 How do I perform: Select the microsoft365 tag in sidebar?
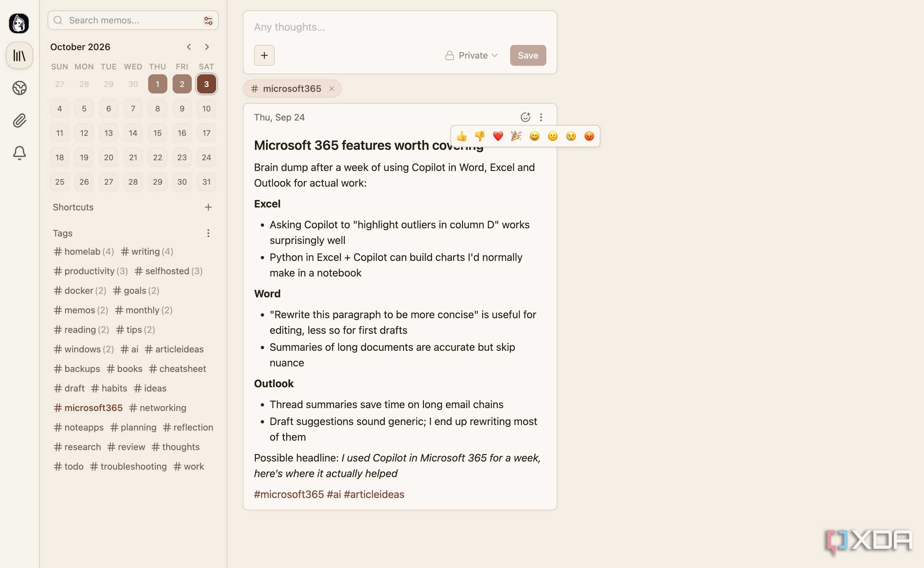coord(88,407)
